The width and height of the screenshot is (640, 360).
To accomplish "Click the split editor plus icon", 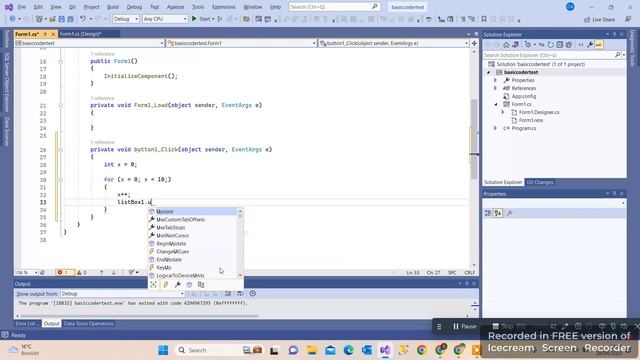I will point(474,43).
